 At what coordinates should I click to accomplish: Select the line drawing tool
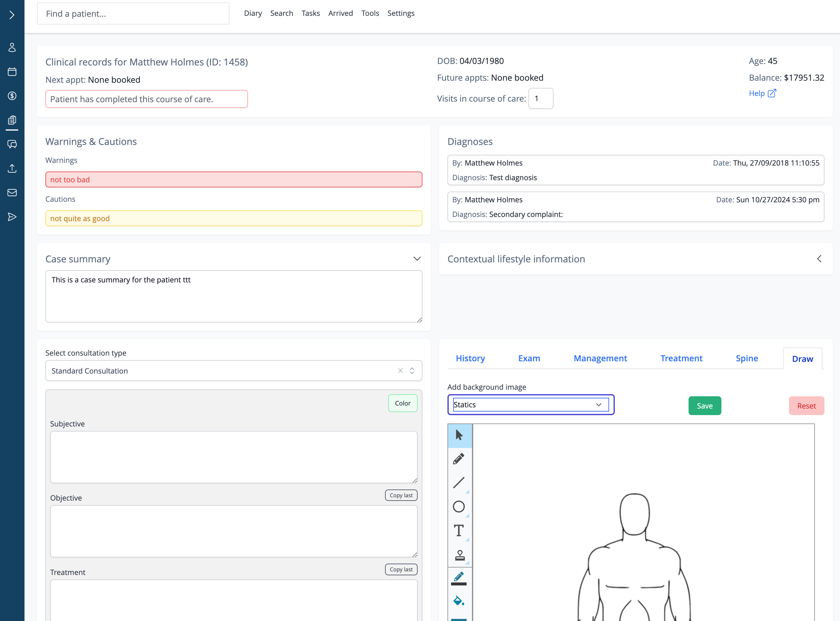point(459,483)
